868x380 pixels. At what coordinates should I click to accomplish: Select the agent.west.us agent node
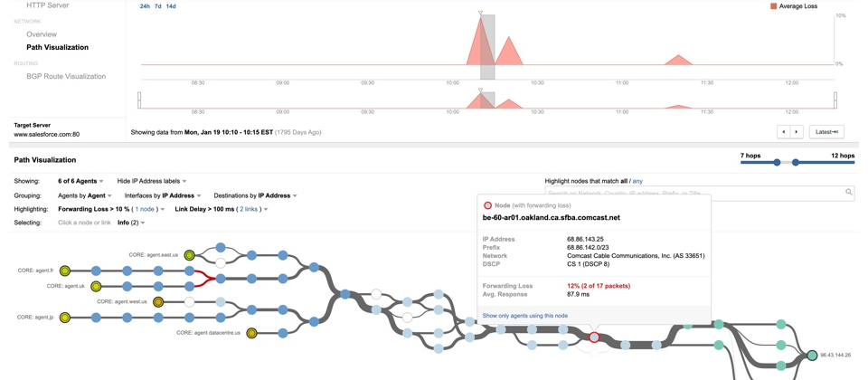point(158,301)
